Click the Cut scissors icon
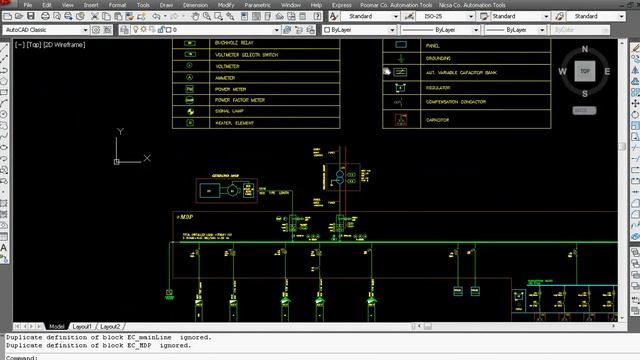The width and height of the screenshot is (640, 360). click(x=95, y=16)
